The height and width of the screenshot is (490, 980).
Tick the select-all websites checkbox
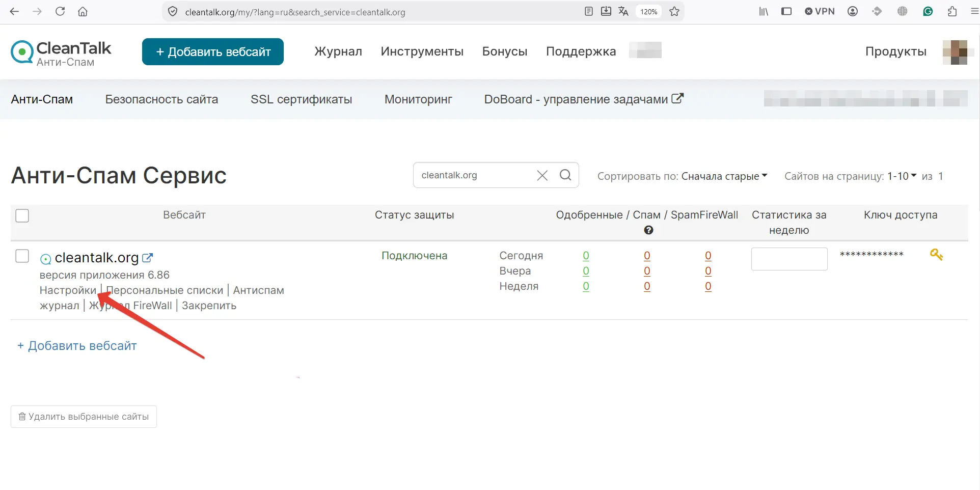click(x=22, y=215)
